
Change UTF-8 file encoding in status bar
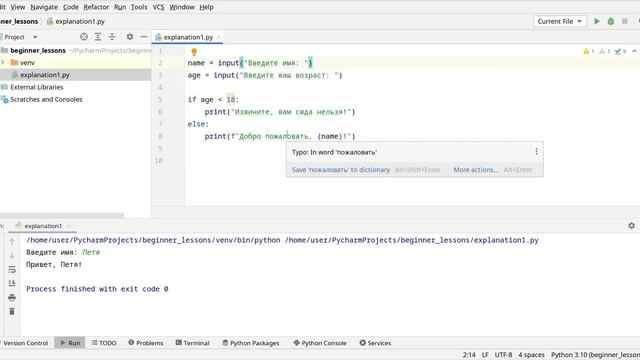tap(503, 355)
